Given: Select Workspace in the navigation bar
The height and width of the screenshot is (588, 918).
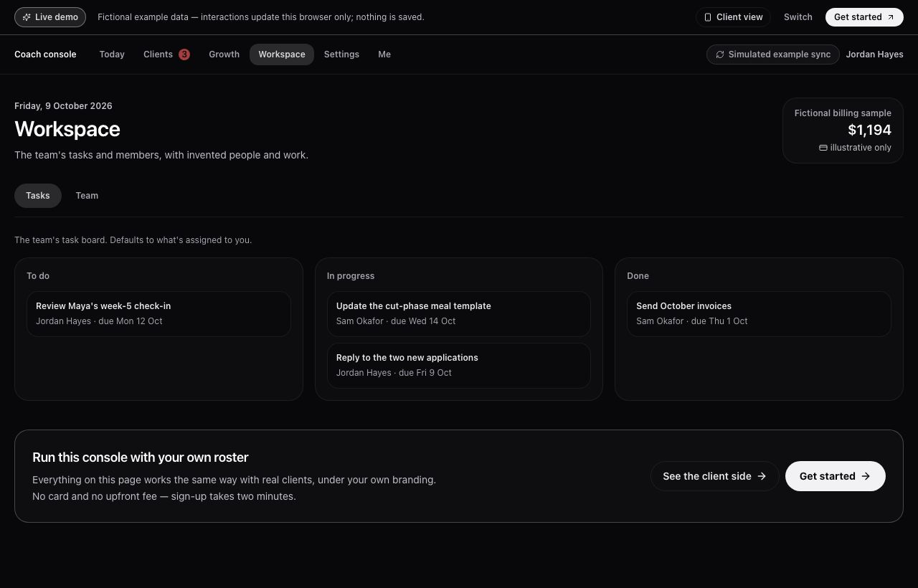Looking at the screenshot, I should [x=282, y=54].
